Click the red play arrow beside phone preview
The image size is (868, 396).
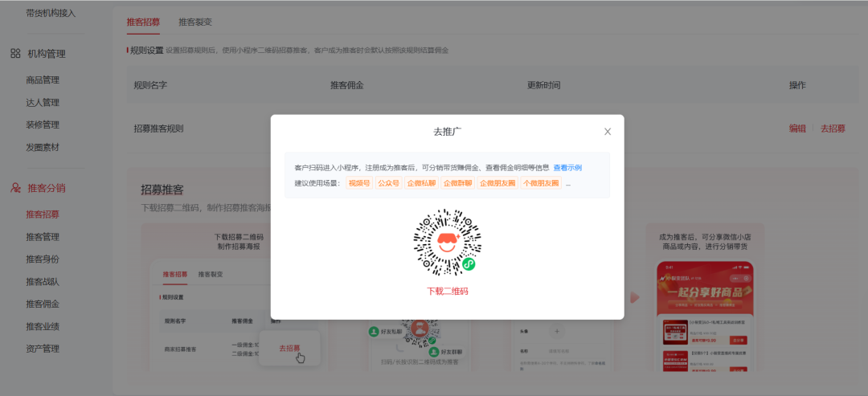635,297
